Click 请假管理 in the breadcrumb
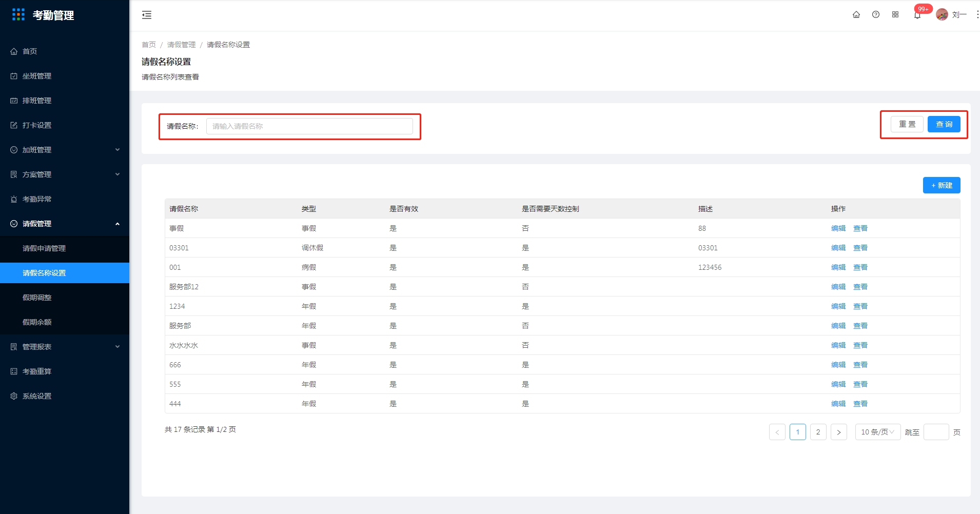Screen dimensions: 980x514 point(182,45)
